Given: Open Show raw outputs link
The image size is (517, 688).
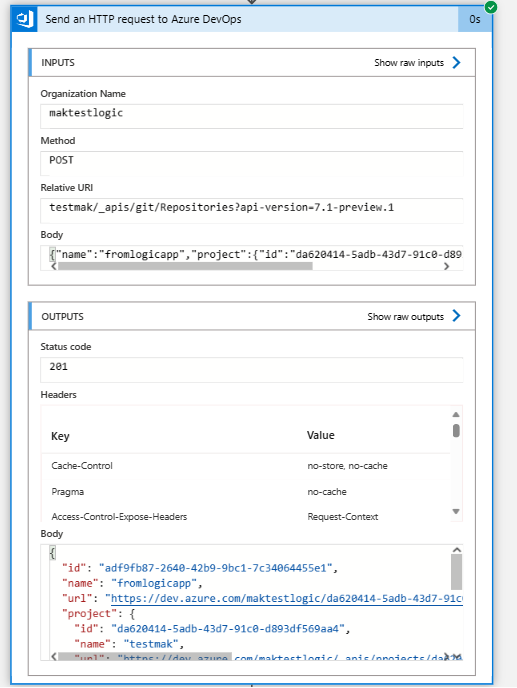Looking at the screenshot, I should click(405, 316).
